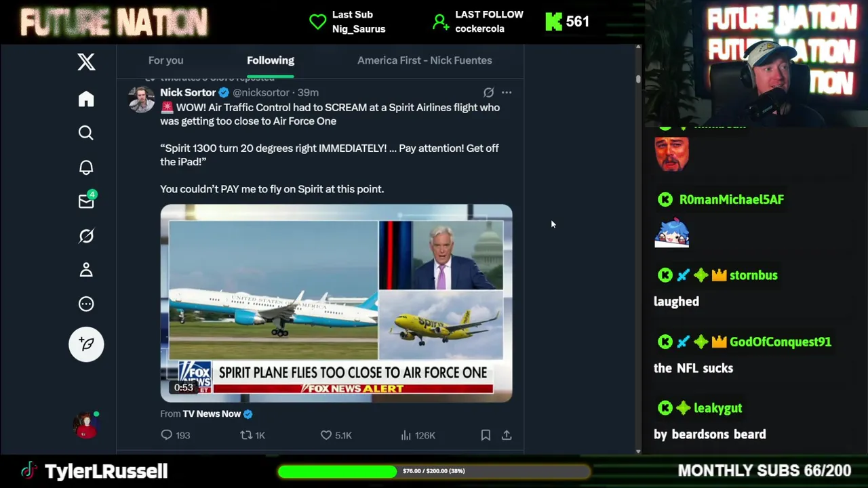Click the 0:53 video duration badge
868x488 pixels.
click(x=184, y=388)
